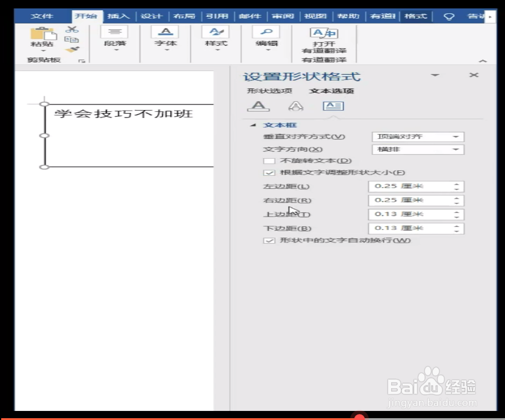The image size is (505, 420).
Task: Switch to the 引用 tab
Action: tap(217, 16)
